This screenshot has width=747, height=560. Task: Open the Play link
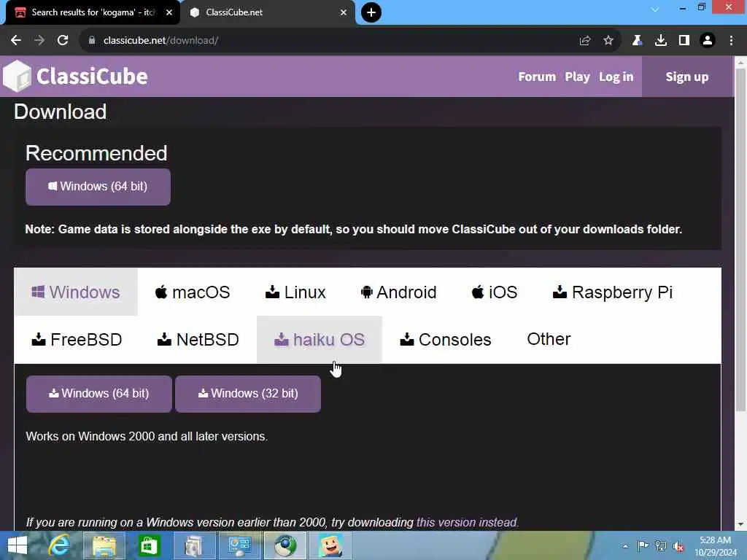tap(577, 77)
